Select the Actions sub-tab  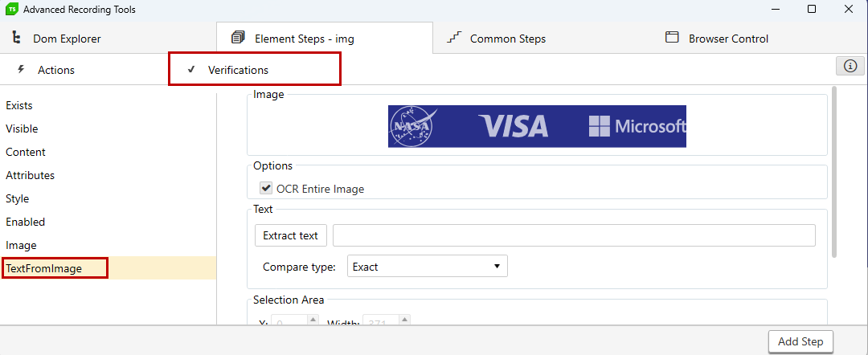84,70
